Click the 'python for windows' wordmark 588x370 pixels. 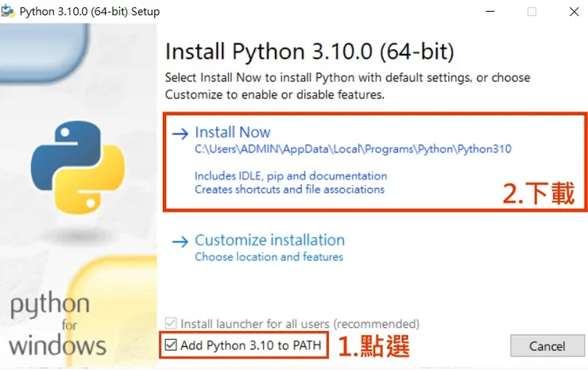(x=56, y=326)
